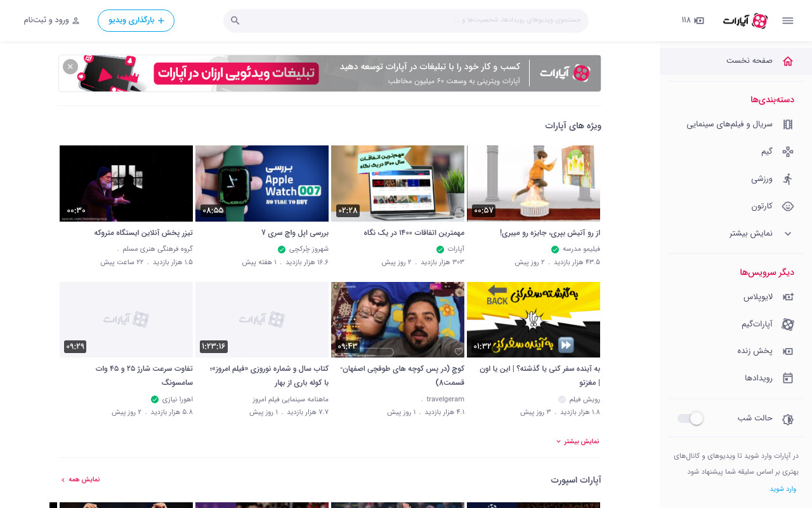Open channel فیلیمو مدرسه

[581, 249]
